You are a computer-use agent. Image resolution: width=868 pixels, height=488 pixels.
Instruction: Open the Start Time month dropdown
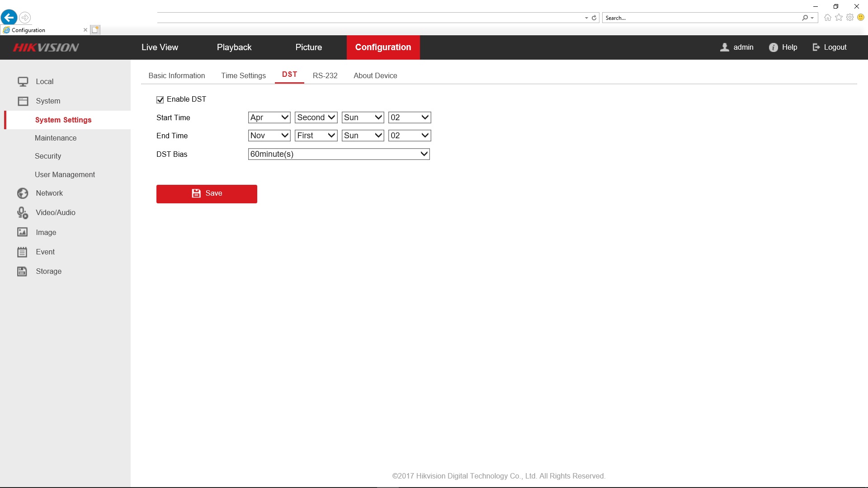coord(269,117)
